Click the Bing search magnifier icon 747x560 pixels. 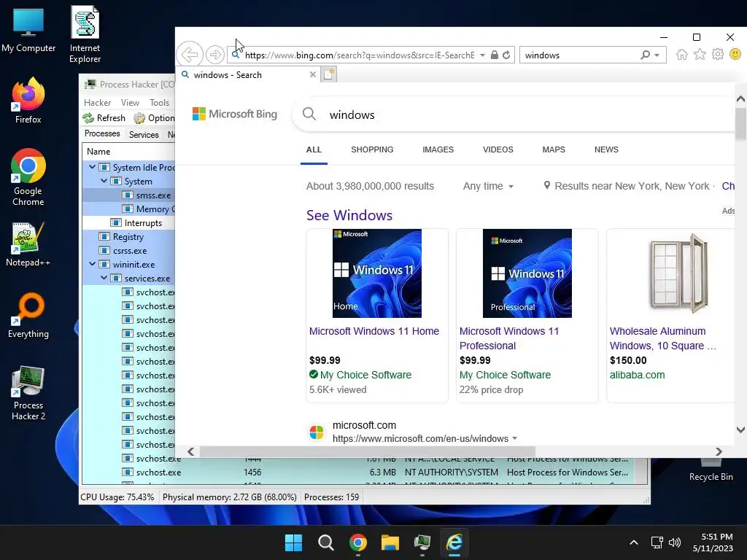(x=309, y=114)
